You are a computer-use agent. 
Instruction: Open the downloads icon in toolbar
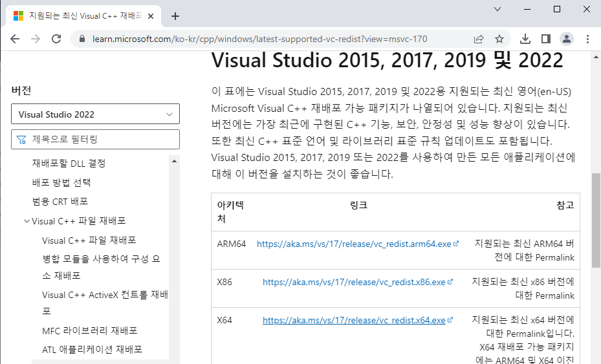click(525, 39)
